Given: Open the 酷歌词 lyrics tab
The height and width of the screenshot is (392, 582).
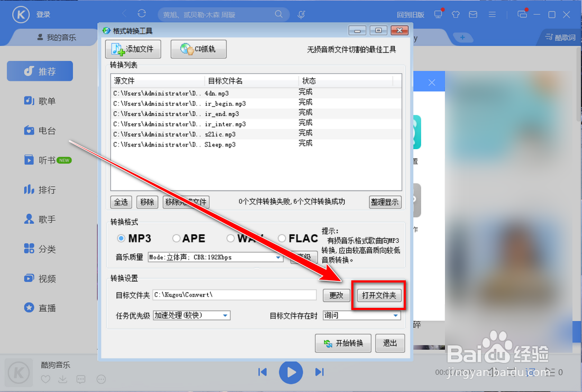Looking at the screenshot, I should tap(560, 37).
